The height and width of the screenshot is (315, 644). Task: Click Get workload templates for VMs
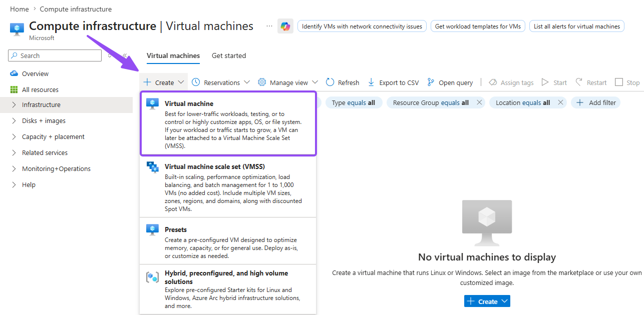478,26
